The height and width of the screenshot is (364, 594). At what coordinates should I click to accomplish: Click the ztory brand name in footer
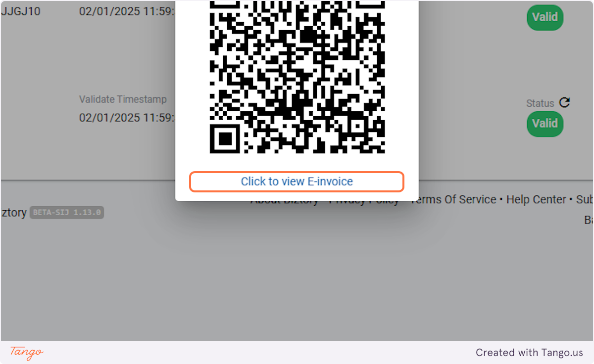point(14,213)
